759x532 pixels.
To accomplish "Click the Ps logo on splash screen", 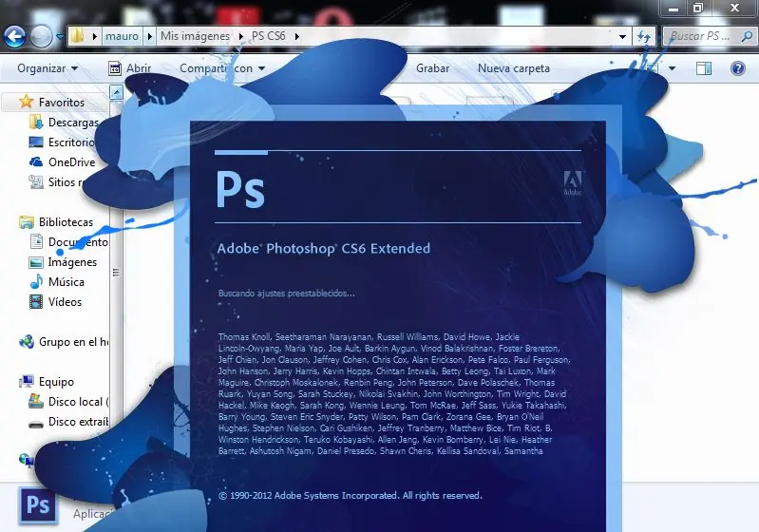I will click(x=240, y=189).
